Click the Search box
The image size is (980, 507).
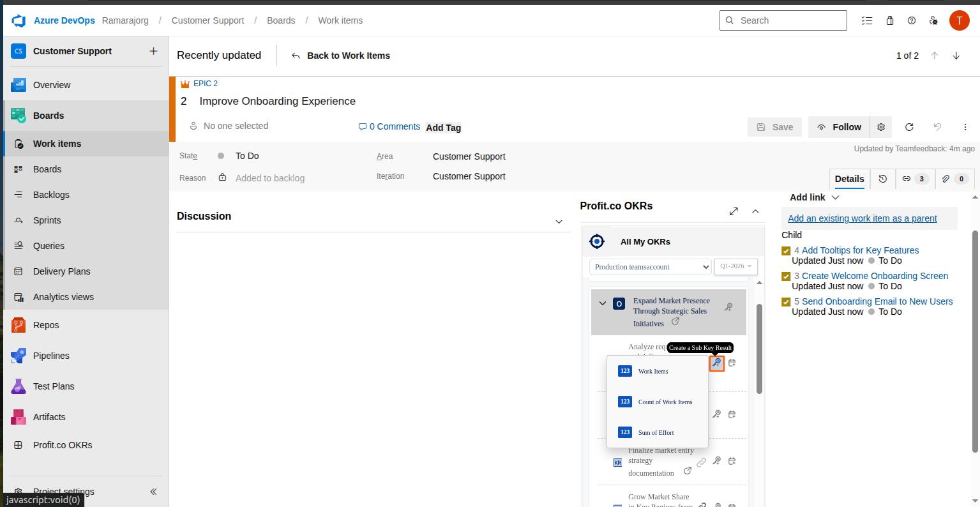pyautogui.click(x=783, y=20)
